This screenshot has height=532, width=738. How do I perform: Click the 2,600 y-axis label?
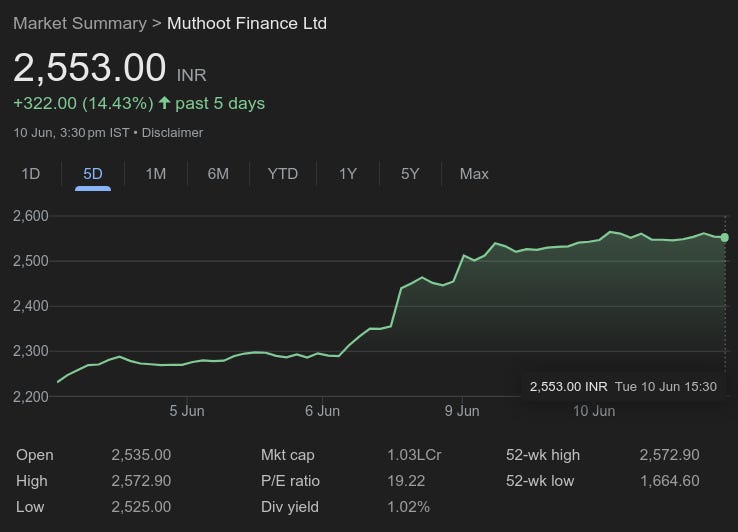[31, 216]
